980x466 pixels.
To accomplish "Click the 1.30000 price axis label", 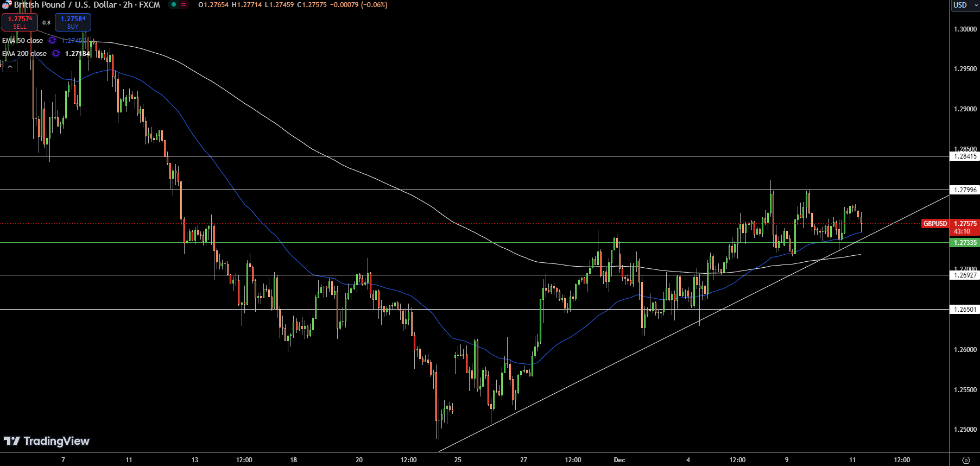I will pos(965,29).
